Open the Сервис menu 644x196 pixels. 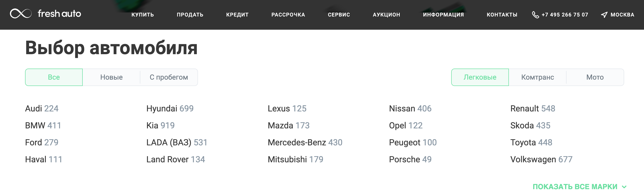click(339, 15)
